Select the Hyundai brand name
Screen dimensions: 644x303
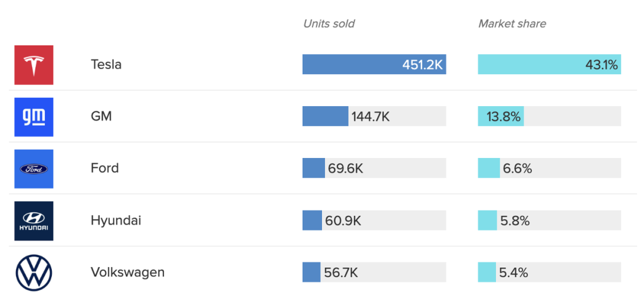click(116, 220)
